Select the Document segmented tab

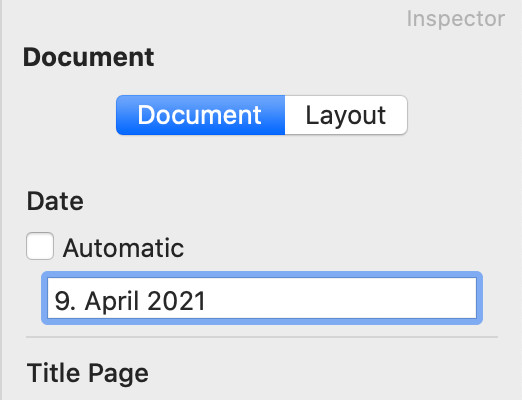(200, 115)
